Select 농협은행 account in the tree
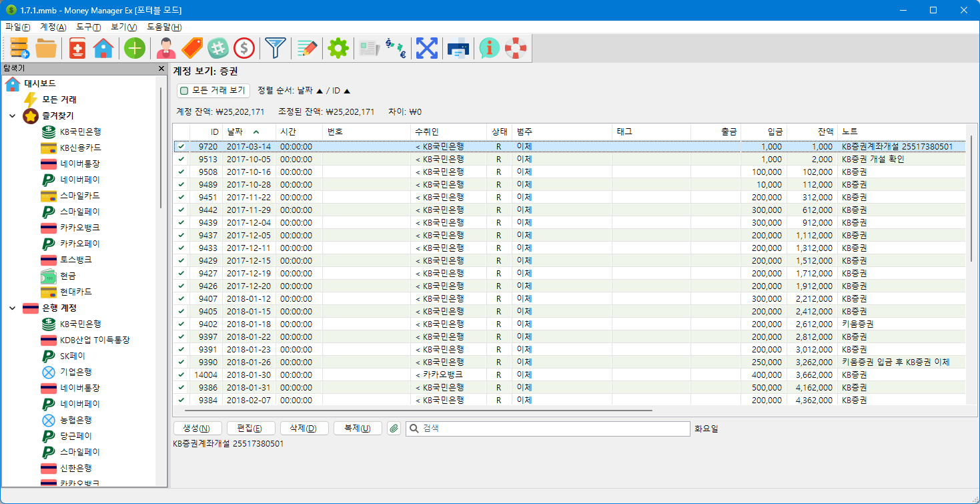This screenshot has height=504, width=980. point(76,420)
